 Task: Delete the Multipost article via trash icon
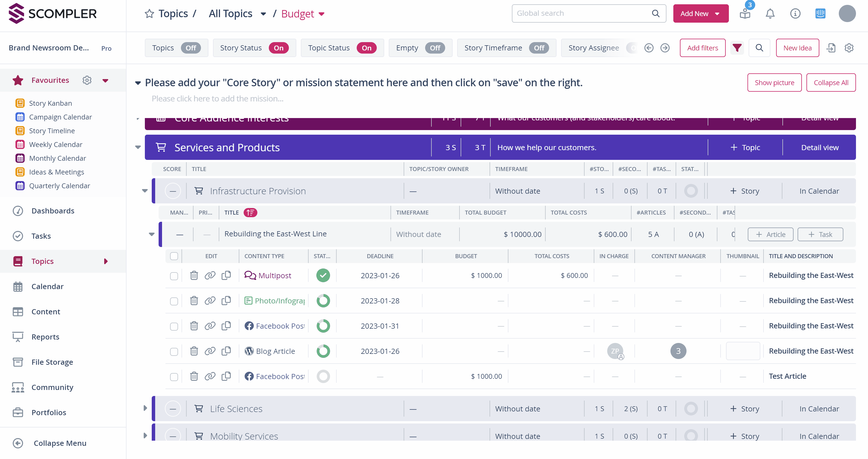(x=194, y=276)
